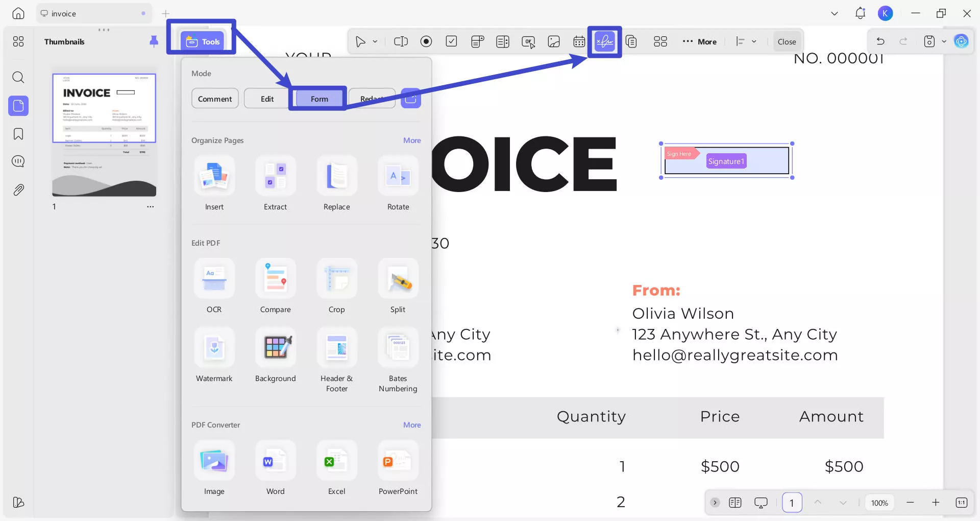980x521 pixels.
Task: Undo the last action
Action: pyautogui.click(x=880, y=41)
